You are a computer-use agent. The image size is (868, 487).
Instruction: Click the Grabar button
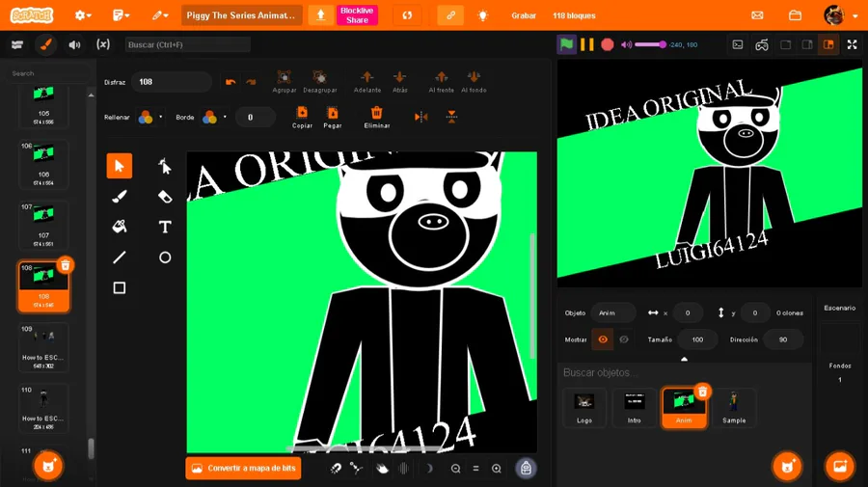523,15
